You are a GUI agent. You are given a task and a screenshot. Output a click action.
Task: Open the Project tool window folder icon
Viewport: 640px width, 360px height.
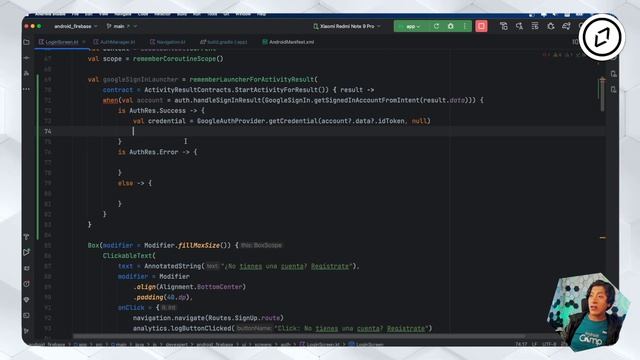(27, 42)
